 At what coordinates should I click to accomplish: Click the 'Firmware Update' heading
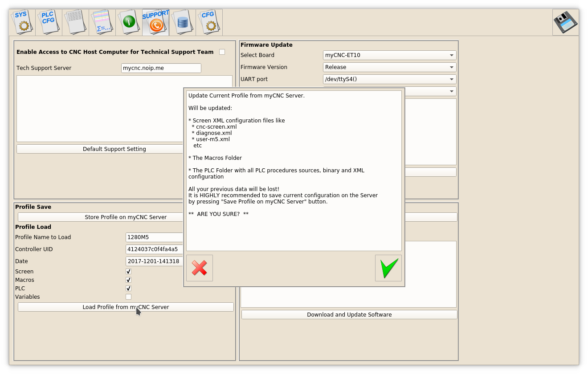click(x=266, y=45)
